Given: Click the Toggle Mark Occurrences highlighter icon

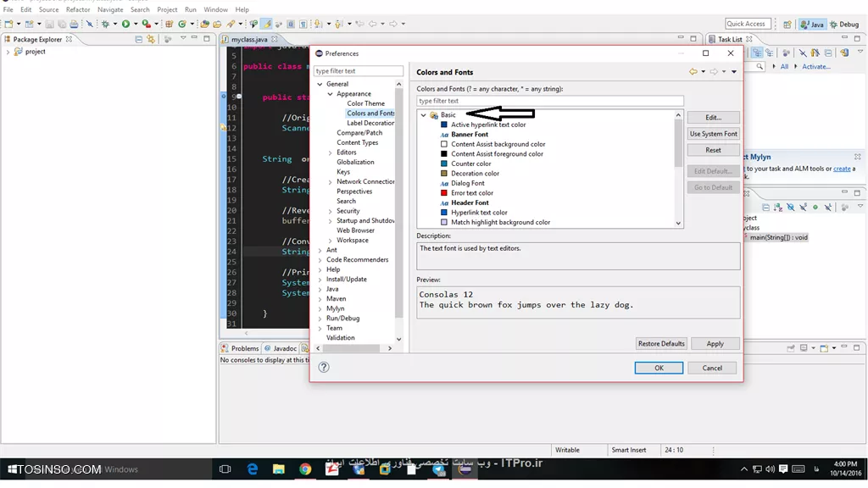Looking at the screenshot, I should 267,24.
